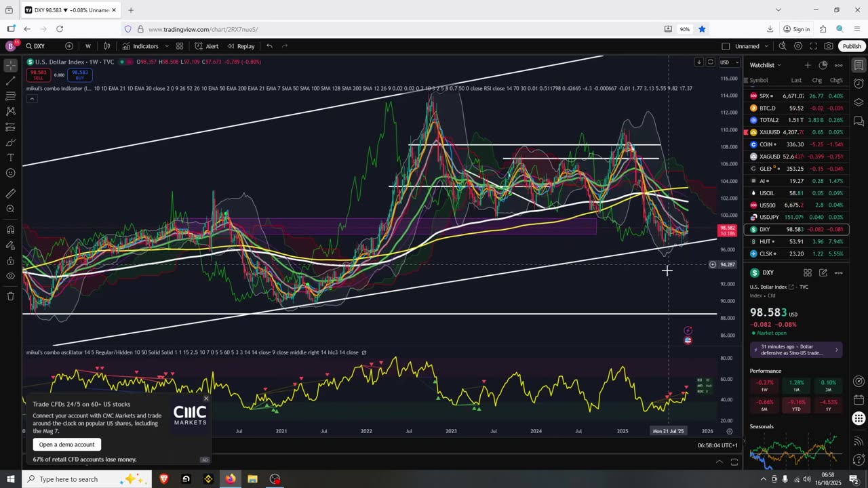Open DXY symbol search field

click(41, 46)
